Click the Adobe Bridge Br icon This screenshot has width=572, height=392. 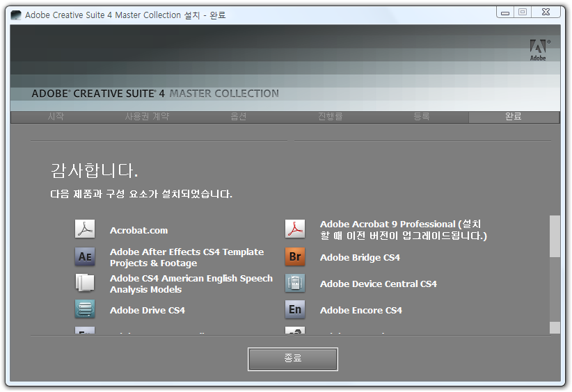point(295,257)
